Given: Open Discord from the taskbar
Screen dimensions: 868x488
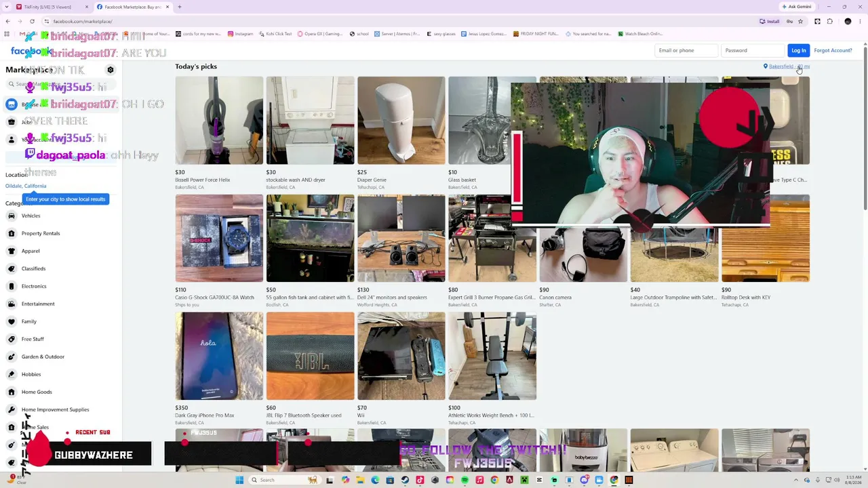Looking at the screenshot, I should point(584,480).
